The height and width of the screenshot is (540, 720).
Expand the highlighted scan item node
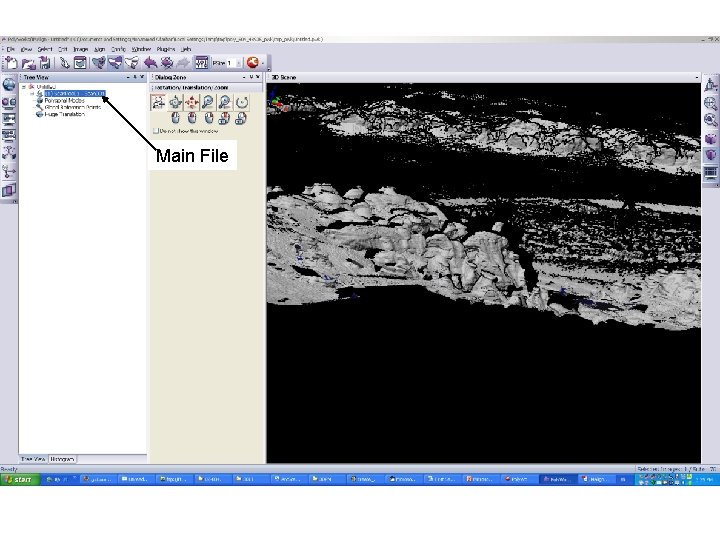tap(32, 94)
